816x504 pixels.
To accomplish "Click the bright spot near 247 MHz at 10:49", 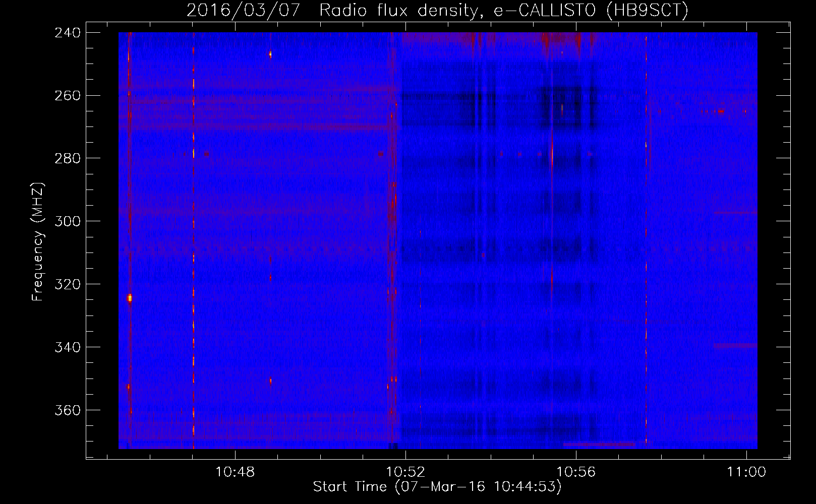I will pyautogui.click(x=270, y=54).
